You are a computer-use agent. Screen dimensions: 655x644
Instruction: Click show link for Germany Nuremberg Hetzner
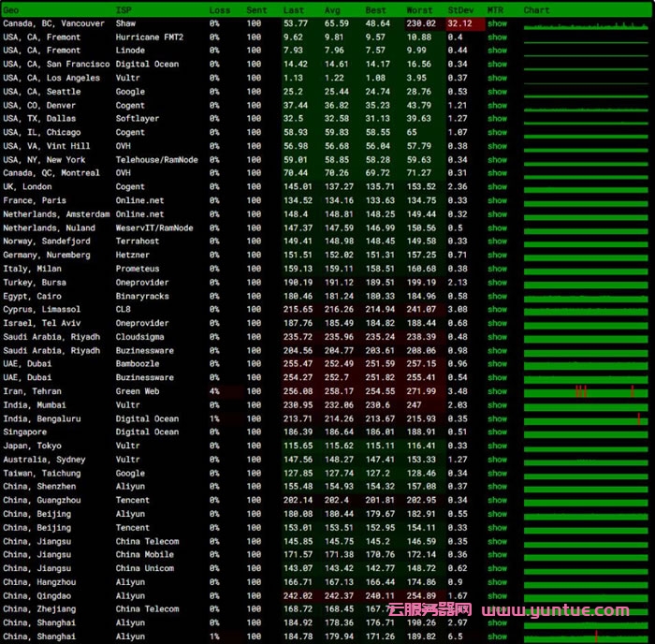tap(497, 255)
